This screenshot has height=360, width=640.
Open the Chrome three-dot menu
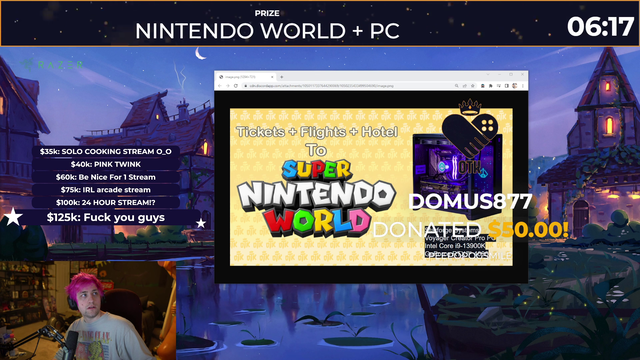click(x=523, y=86)
